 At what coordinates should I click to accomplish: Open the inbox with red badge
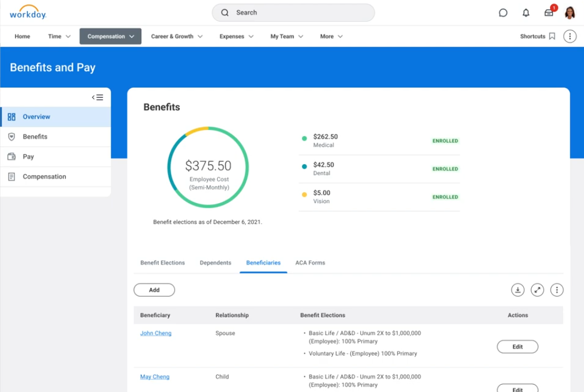549,13
